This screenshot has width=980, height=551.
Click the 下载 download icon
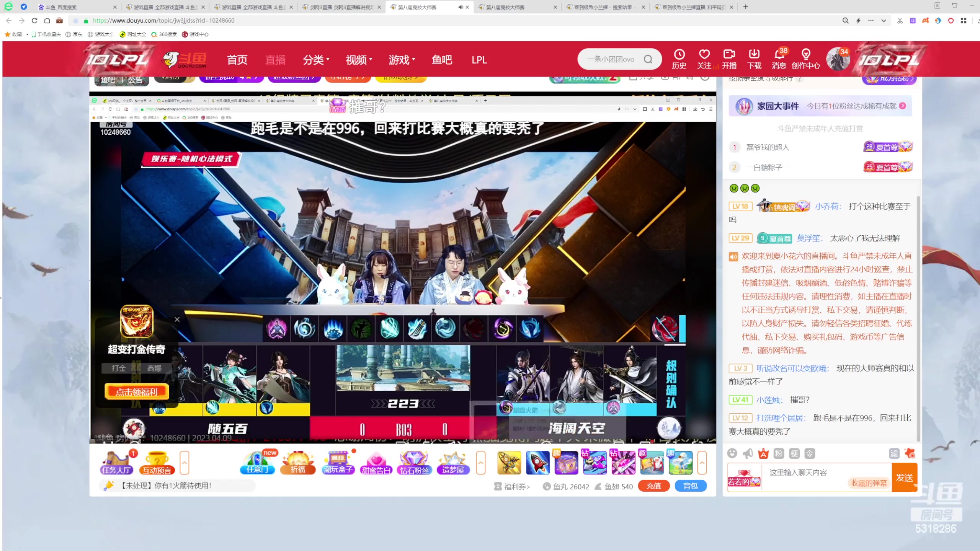click(x=754, y=59)
